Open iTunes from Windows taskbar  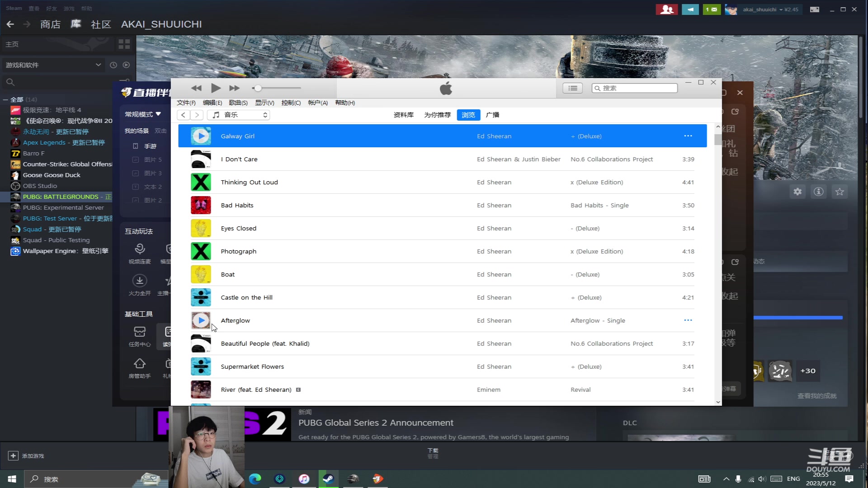(304, 479)
